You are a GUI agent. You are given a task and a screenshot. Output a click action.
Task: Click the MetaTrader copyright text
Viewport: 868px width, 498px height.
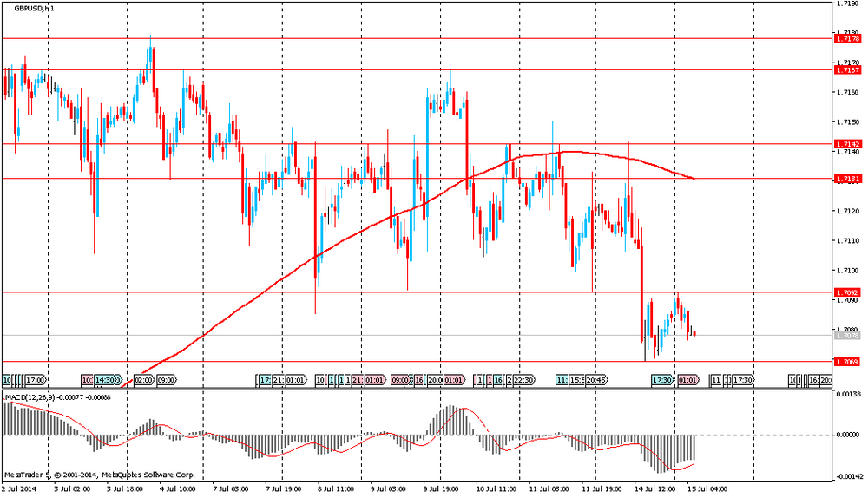100,475
